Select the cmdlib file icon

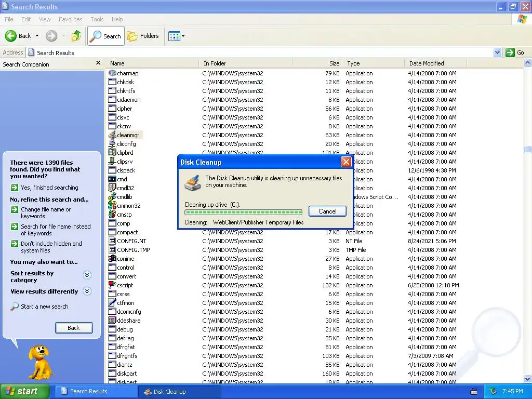click(112, 196)
